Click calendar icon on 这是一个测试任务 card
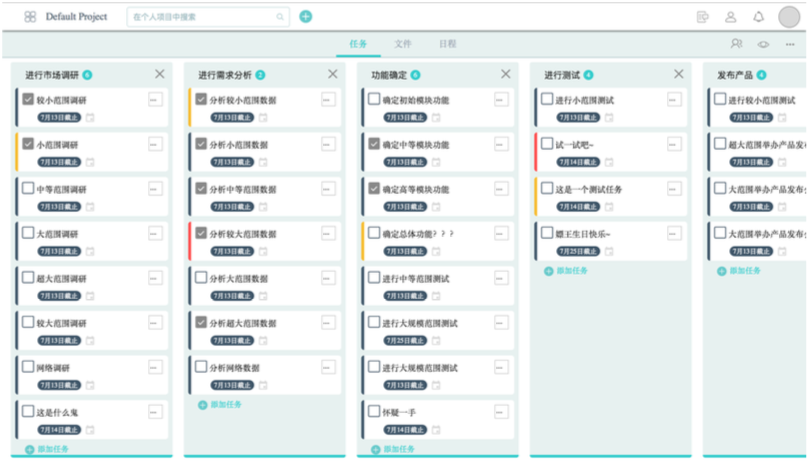The width and height of the screenshot is (812, 462). [609, 207]
